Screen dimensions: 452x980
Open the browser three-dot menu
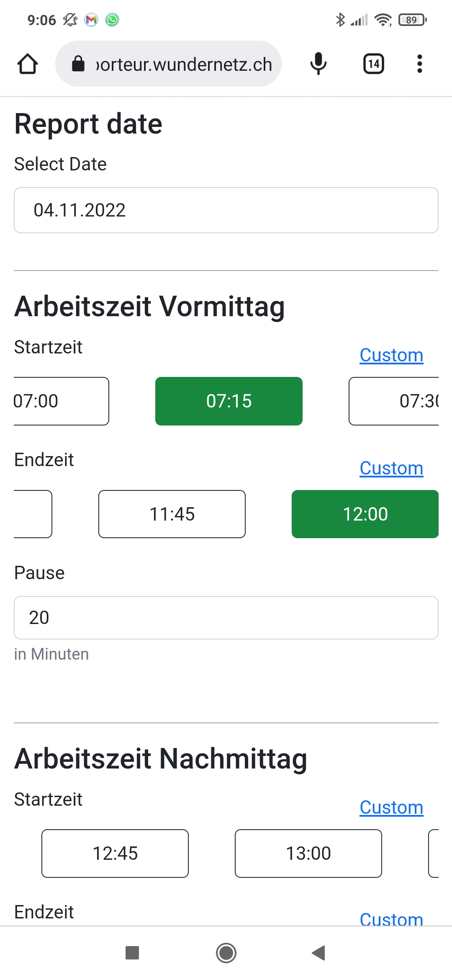tap(419, 64)
